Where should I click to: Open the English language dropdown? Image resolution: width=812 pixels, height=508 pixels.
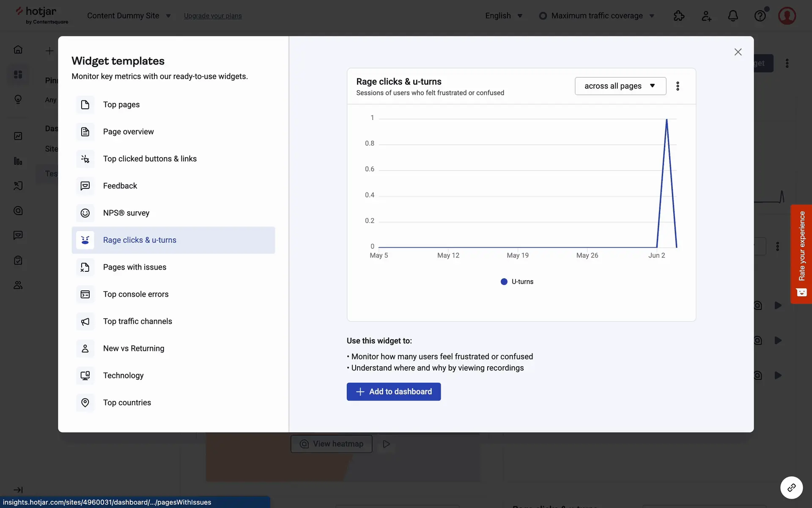504,16
